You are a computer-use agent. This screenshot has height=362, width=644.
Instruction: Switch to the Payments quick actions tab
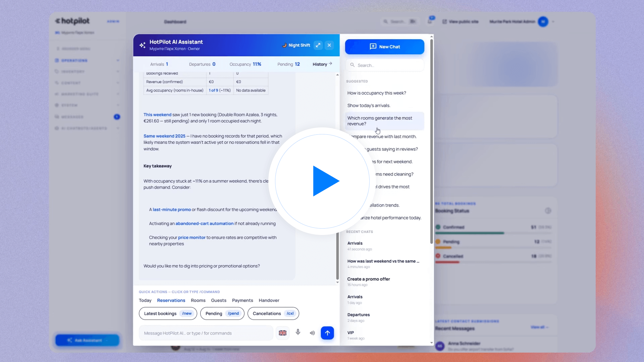pos(243,300)
